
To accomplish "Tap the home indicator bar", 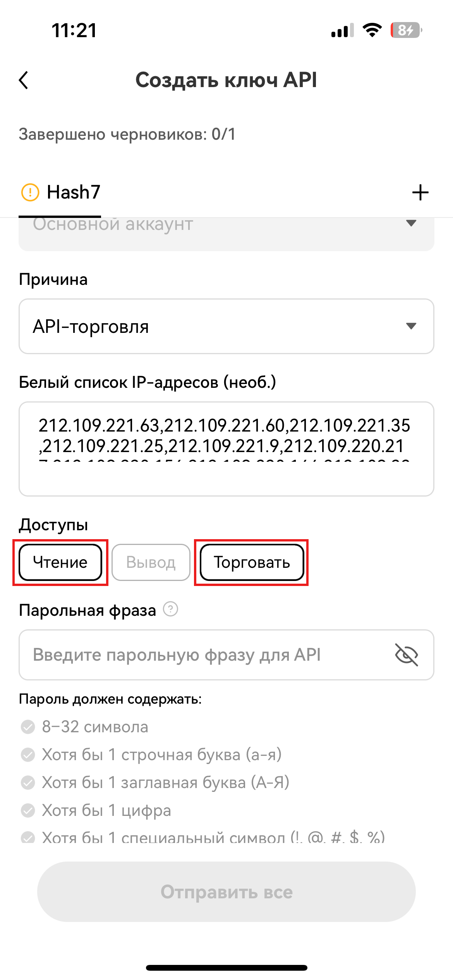I will (226, 968).
